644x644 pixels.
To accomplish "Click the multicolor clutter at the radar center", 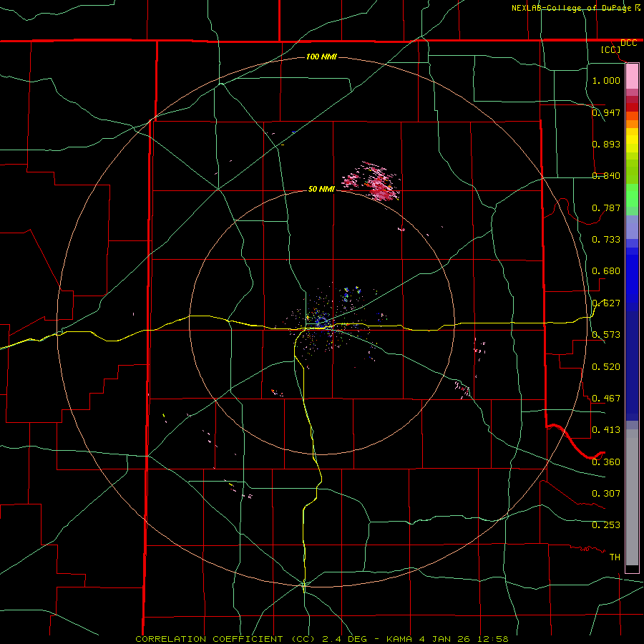I will click(323, 323).
